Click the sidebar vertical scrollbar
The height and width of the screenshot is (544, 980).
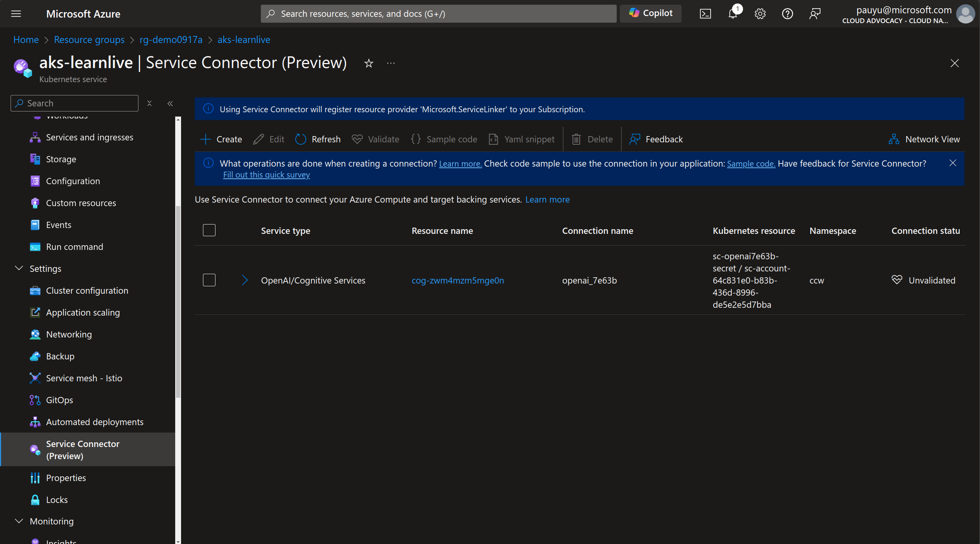click(178, 301)
